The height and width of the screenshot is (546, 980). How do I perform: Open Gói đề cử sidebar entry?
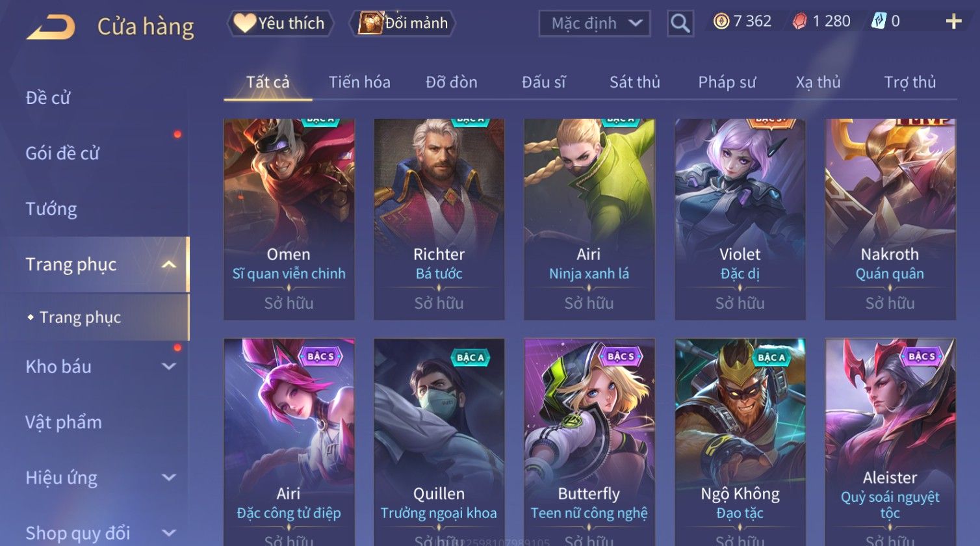point(62,154)
